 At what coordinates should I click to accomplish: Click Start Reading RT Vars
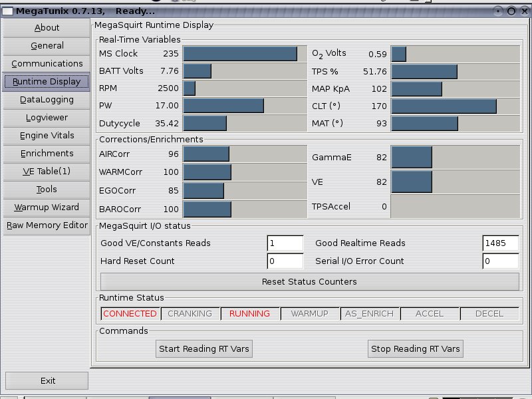(204, 348)
